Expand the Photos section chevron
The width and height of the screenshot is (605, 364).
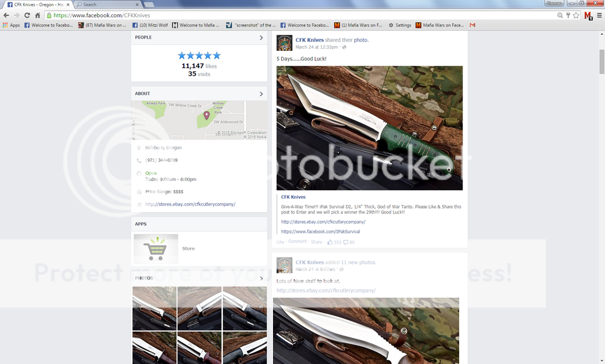click(x=261, y=278)
